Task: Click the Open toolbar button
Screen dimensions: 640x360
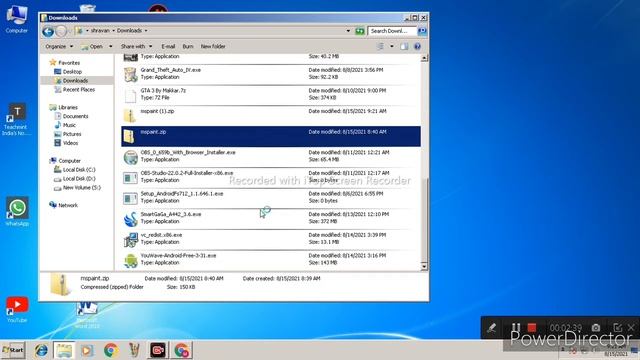Action: 92,47
